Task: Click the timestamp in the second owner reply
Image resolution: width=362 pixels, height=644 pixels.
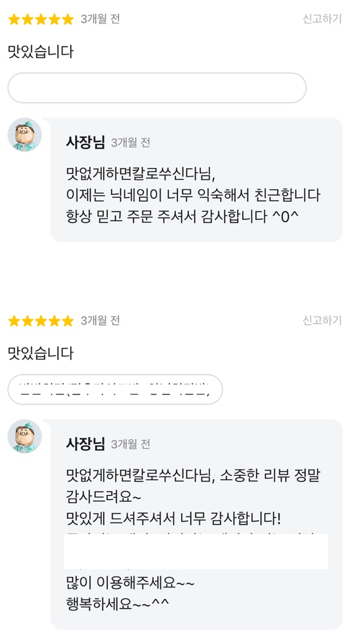Action: [131, 445]
